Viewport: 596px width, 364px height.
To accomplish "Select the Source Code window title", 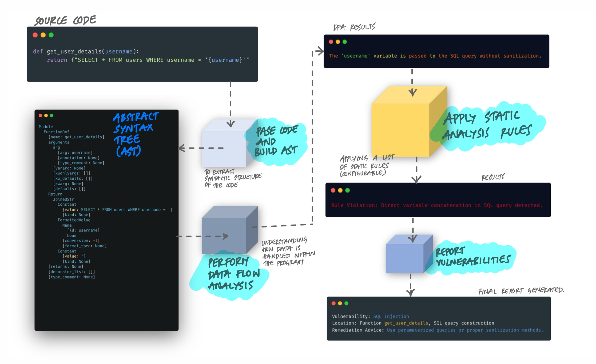I will pyautogui.click(x=65, y=19).
